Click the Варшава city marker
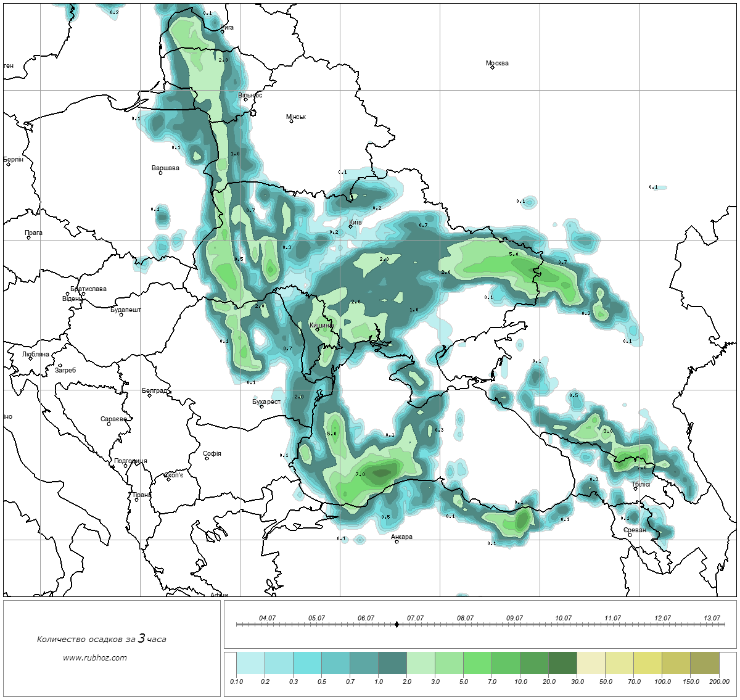The image size is (740, 700). (160, 173)
